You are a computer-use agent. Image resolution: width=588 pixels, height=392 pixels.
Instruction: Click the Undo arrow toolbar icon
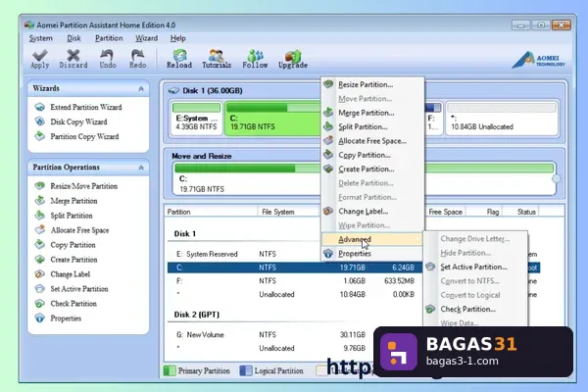pos(107,55)
